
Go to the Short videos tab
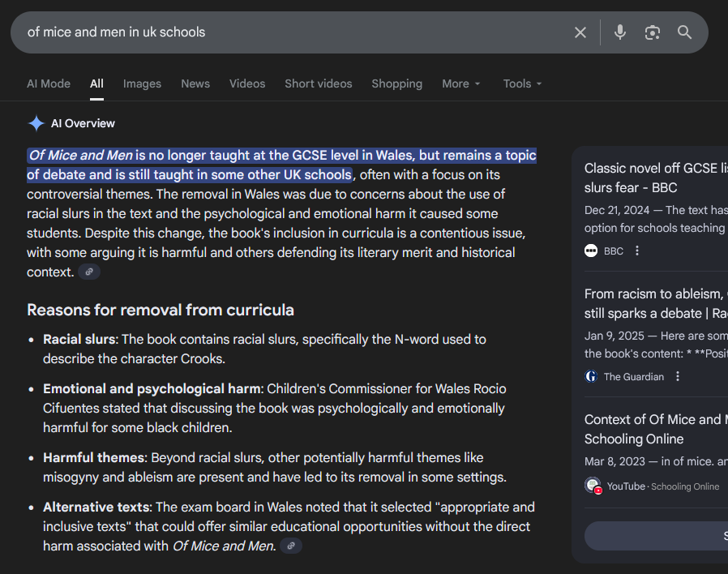[x=319, y=84]
